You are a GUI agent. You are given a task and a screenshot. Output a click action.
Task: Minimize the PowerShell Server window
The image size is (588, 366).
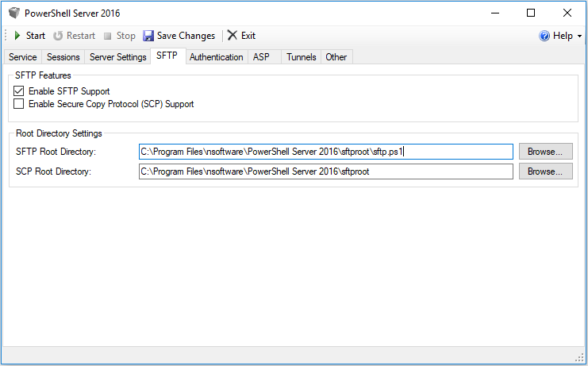coord(495,13)
